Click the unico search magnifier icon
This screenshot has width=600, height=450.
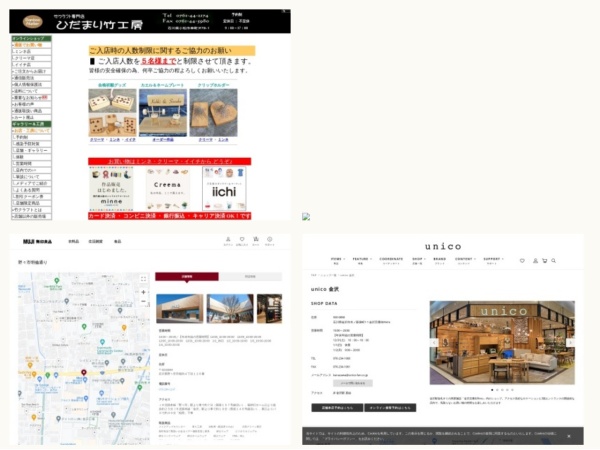tap(553, 261)
